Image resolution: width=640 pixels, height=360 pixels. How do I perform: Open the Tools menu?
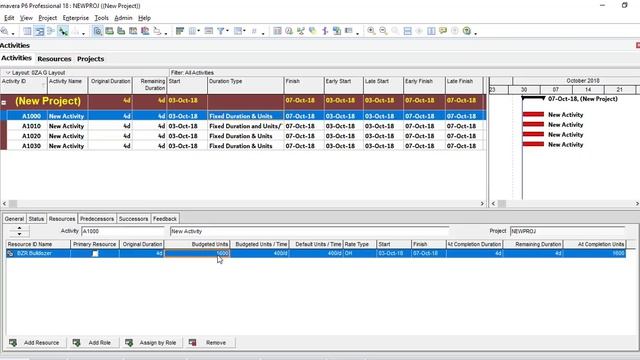(101, 18)
